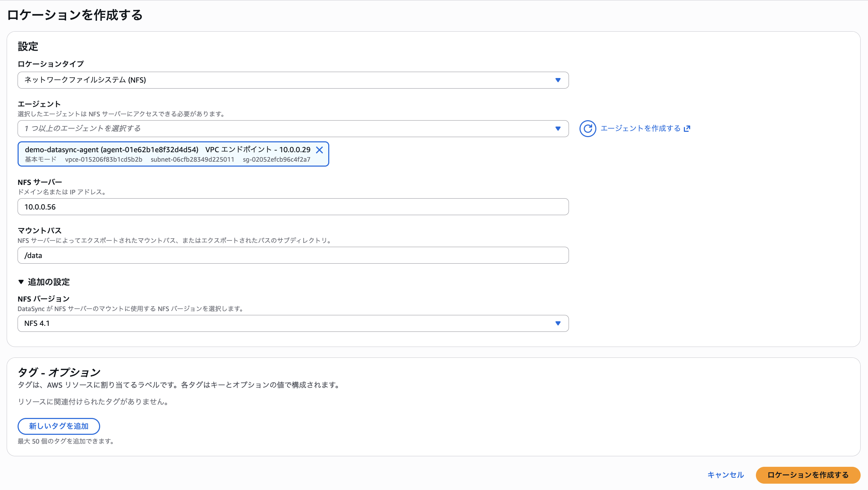
Task: Click the refresh icon to reload agents
Action: coord(588,128)
